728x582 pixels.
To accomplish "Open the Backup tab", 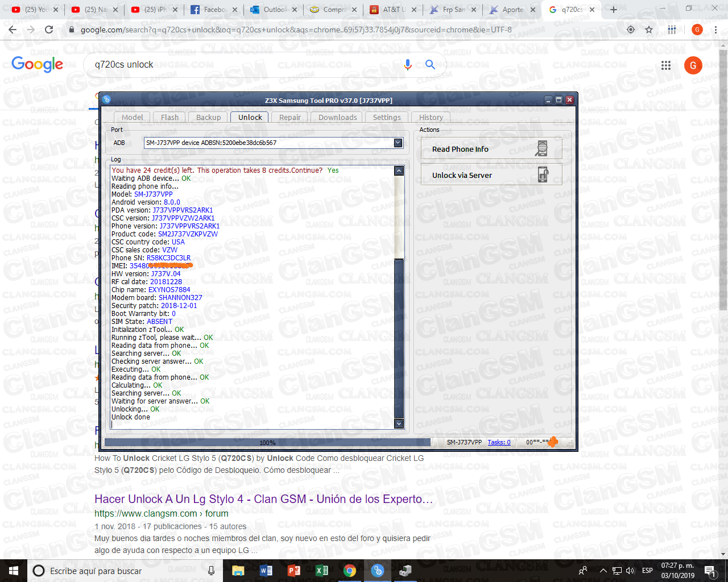I will 208,117.
